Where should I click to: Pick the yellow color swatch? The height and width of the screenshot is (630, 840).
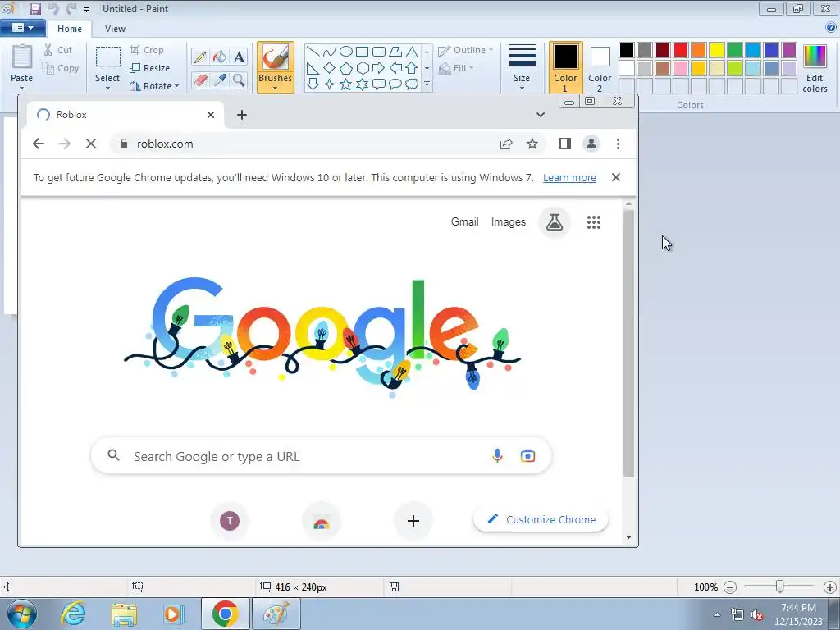(717, 50)
